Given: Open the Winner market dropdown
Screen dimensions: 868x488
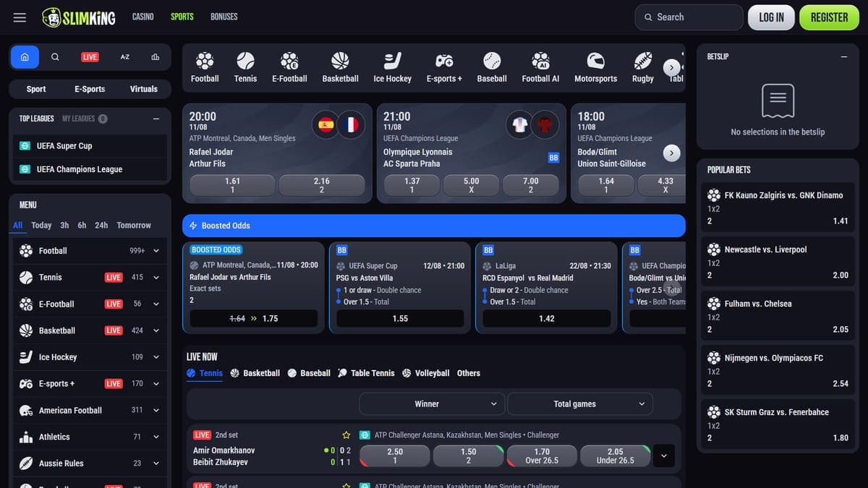Looking at the screenshot, I should [432, 404].
